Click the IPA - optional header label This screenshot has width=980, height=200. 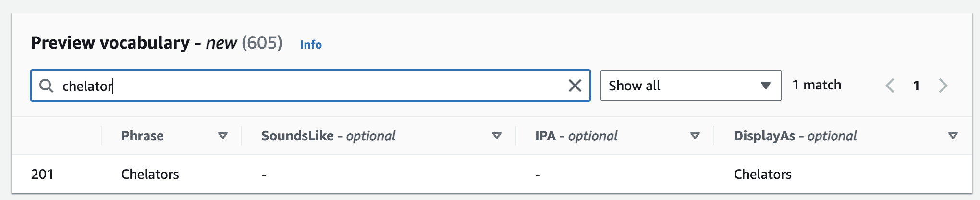[x=576, y=136]
